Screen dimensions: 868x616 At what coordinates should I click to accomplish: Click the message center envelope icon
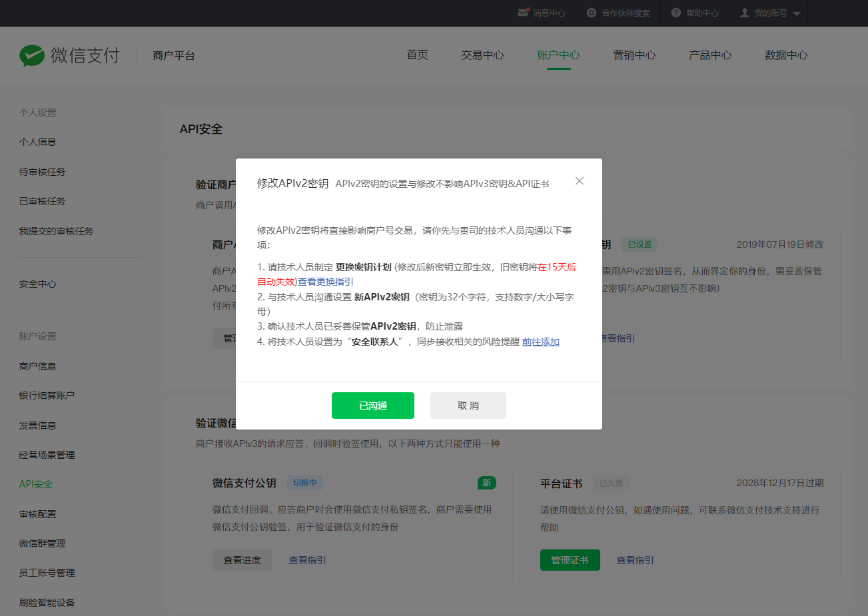point(524,13)
